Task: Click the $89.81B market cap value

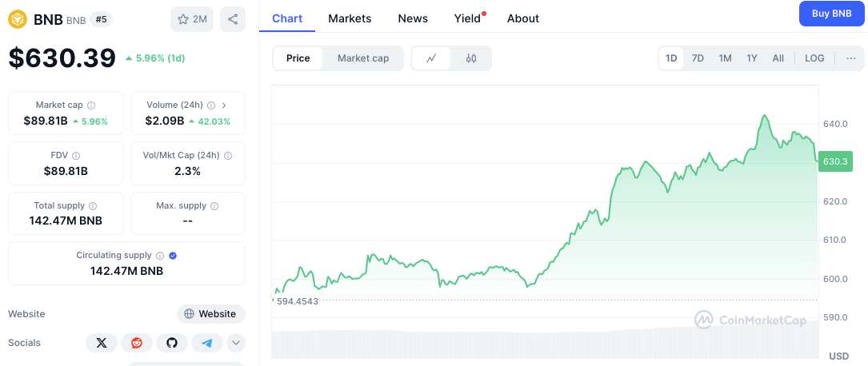Action: tap(46, 121)
